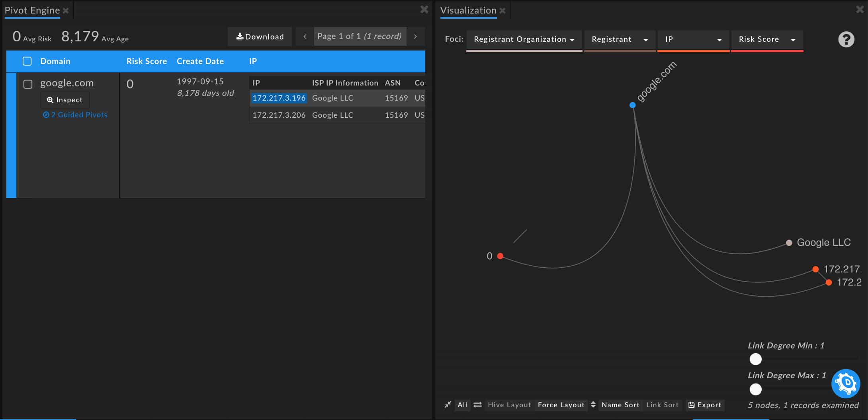Click the Google LLC graph node
Screen dimensions: 868x420
[x=789, y=243]
